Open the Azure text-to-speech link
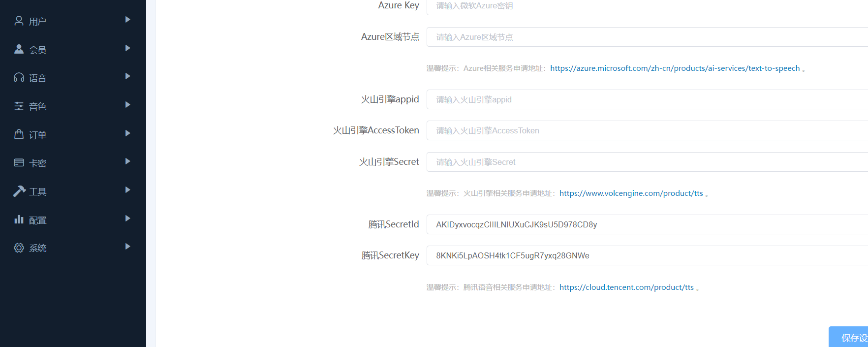The width and height of the screenshot is (868, 347). coord(675,68)
